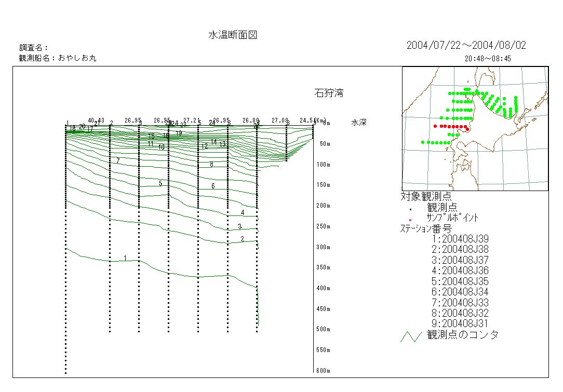Click the 石狩湾 region label
563x392 pixels.
329,93
